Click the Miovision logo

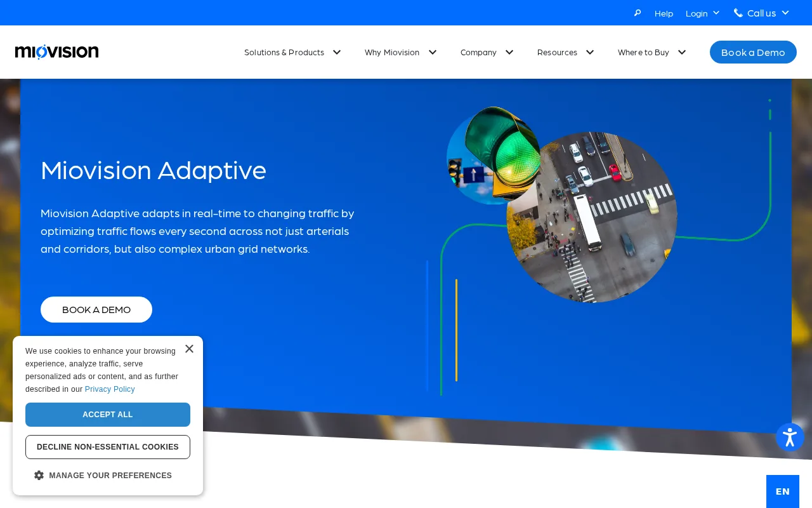click(57, 52)
